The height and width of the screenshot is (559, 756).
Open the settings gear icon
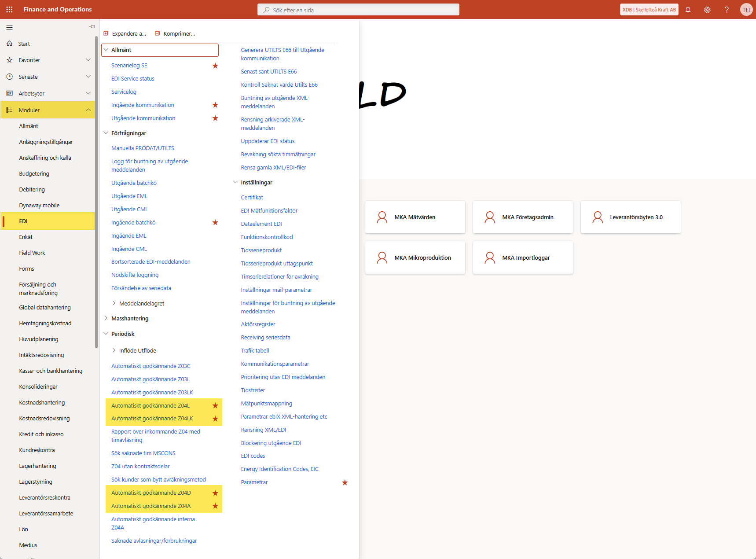coord(707,10)
